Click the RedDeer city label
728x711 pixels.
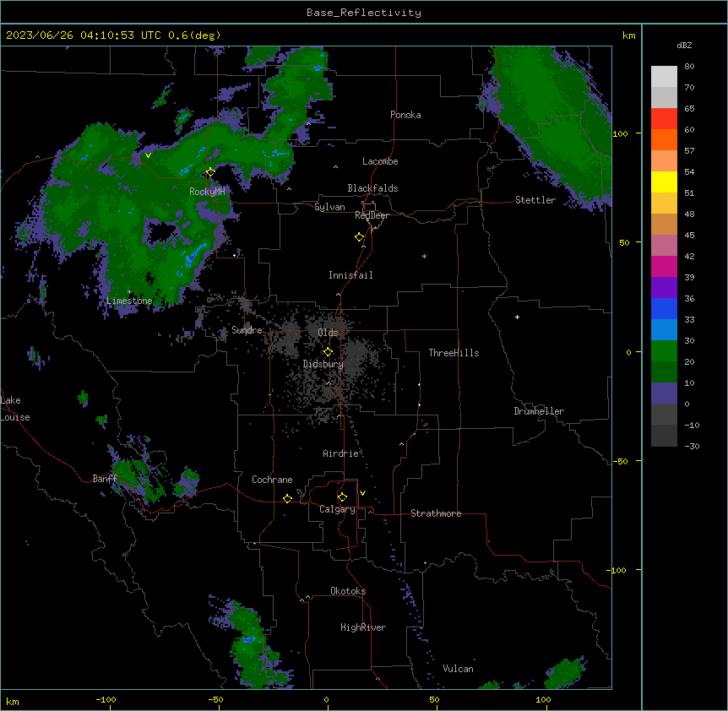click(372, 215)
